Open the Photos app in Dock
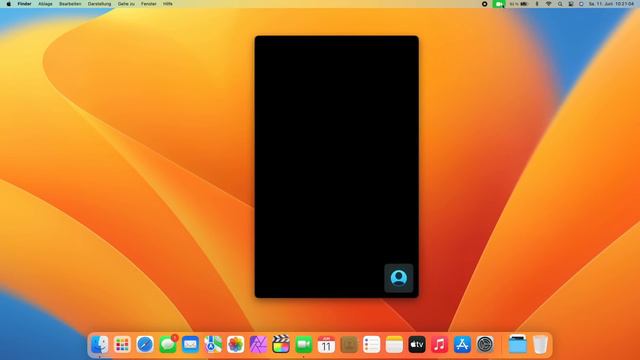The height and width of the screenshot is (360, 640). (x=236, y=345)
